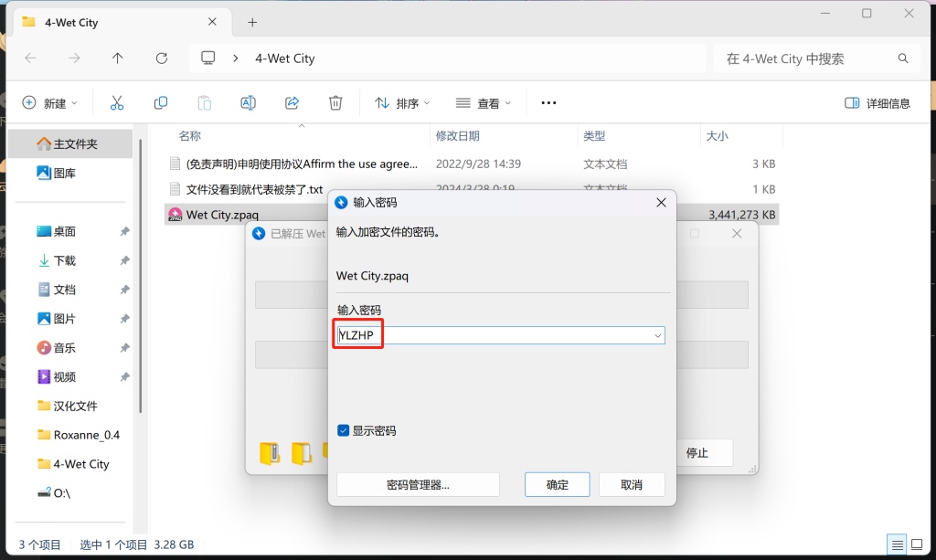Select 下载 in the navigation sidebar

click(64, 260)
